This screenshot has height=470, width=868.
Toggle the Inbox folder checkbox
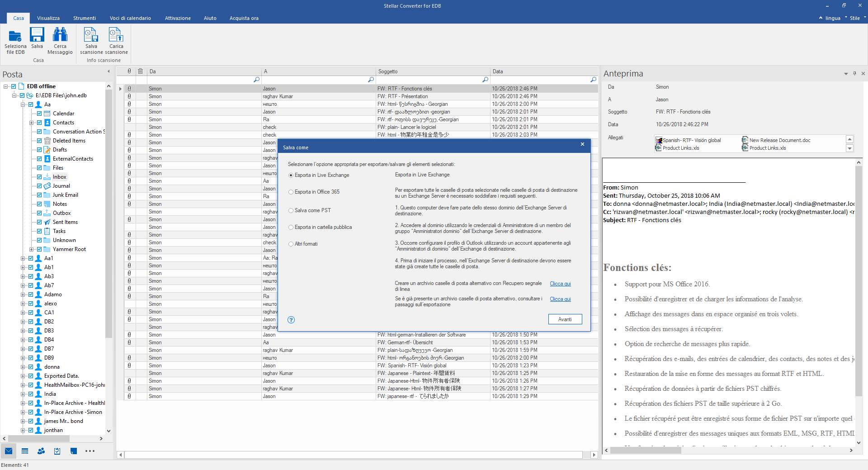[39, 177]
